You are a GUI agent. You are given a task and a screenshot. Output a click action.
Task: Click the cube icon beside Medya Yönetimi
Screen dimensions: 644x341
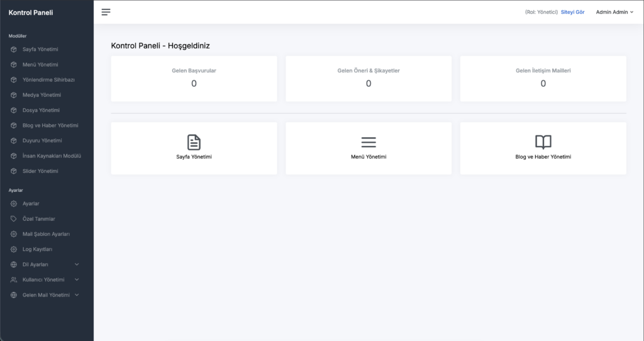(x=14, y=95)
